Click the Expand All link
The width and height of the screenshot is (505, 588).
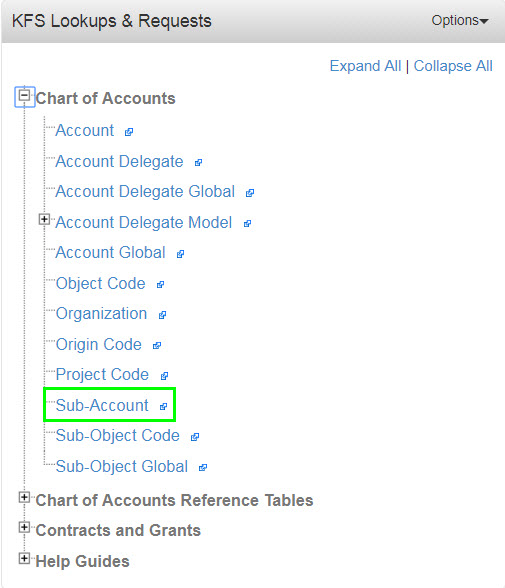click(365, 66)
